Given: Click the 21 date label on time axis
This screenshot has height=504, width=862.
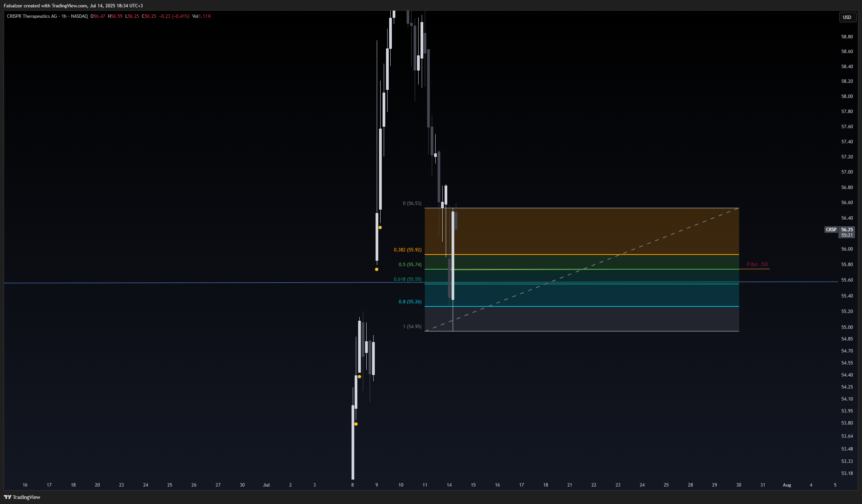Looking at the screenshot, I should click(x=569, y=485).
